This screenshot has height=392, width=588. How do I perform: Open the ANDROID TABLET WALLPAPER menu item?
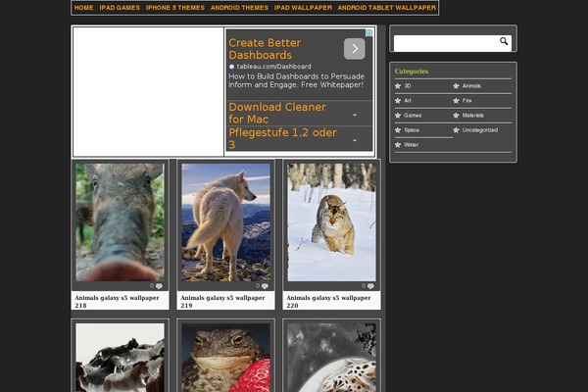tap(387, 8)
